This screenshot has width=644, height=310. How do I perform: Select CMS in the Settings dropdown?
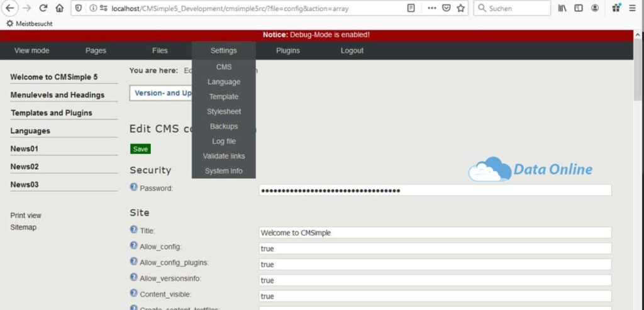[224, 67]
